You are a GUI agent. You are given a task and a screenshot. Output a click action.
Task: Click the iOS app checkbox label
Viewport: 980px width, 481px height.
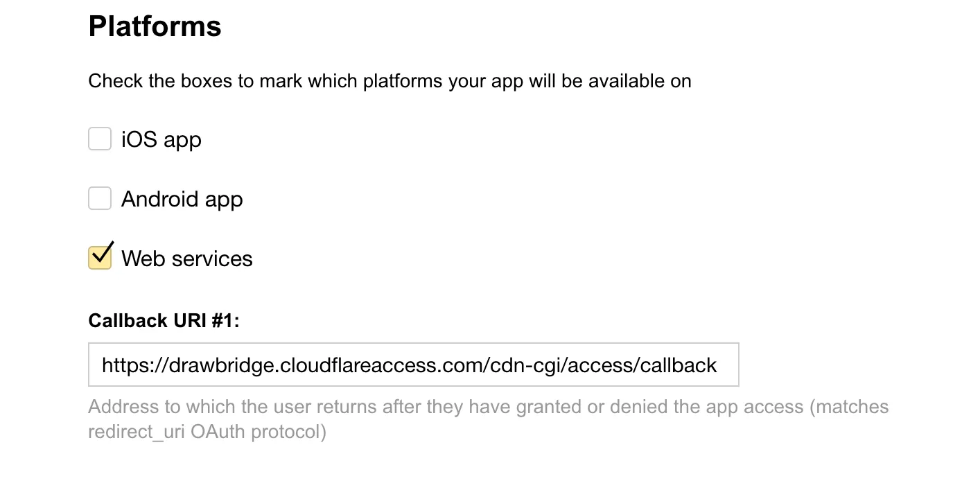(x=161, y=139)
